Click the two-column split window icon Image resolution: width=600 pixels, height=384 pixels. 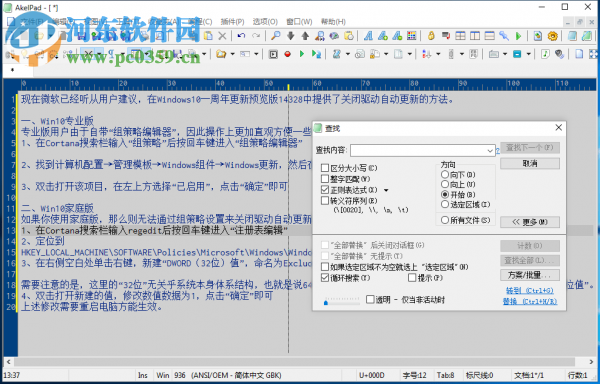pyautogui.click(x=475, y=36)
